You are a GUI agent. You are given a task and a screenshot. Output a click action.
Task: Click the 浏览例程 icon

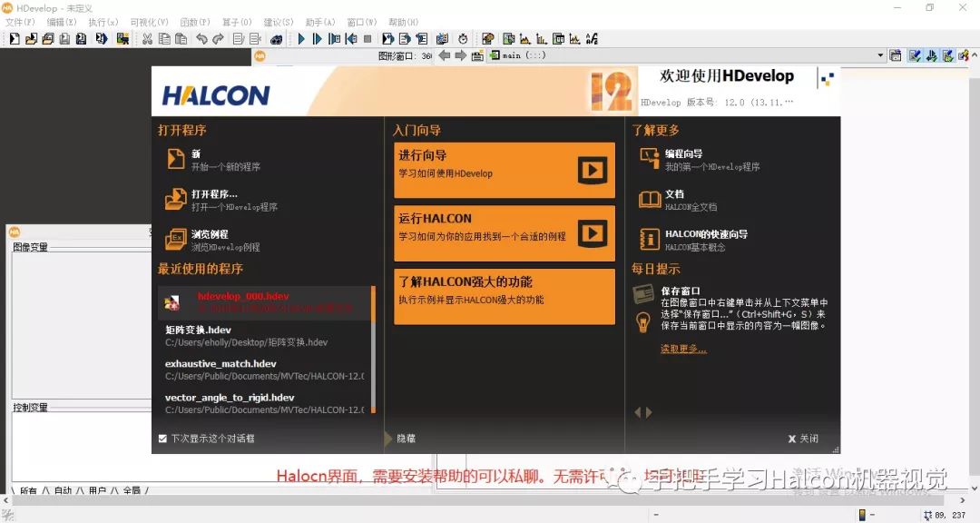pyautogui.click(x=176, y=240)
